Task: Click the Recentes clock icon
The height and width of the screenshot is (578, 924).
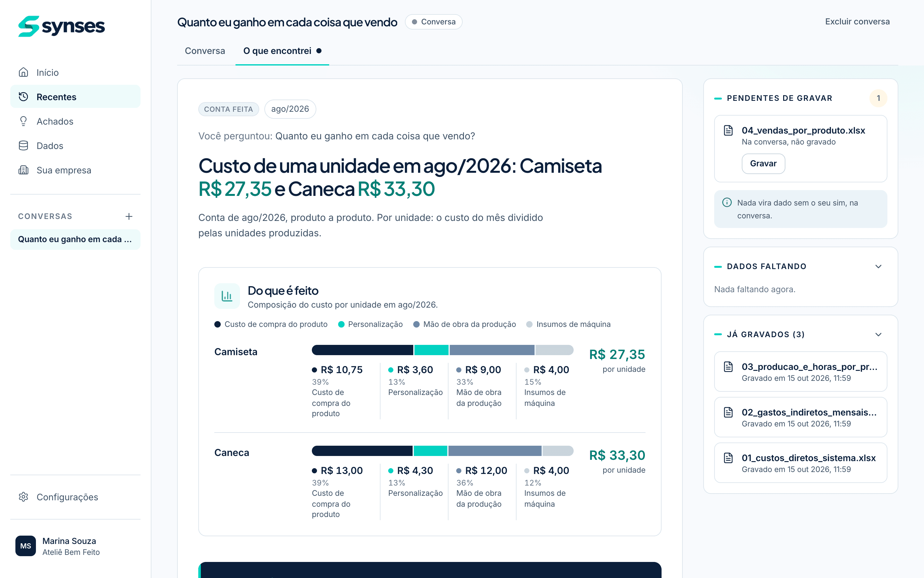Action: tap(23, 97)
